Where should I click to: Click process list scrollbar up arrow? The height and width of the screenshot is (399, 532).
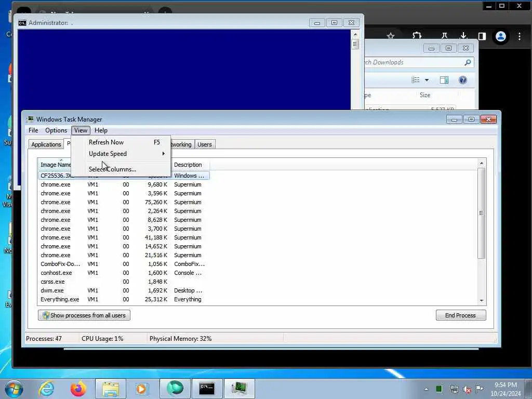482,163
